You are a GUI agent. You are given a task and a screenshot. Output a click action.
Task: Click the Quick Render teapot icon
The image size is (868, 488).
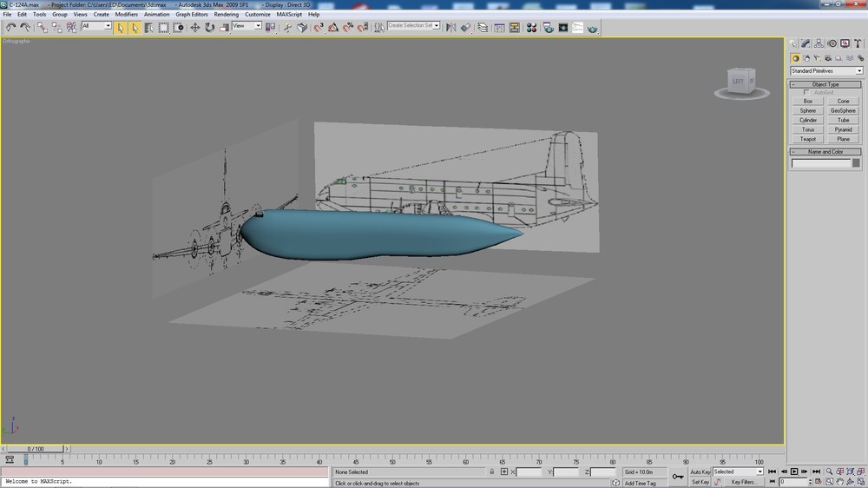coord(592,28)
